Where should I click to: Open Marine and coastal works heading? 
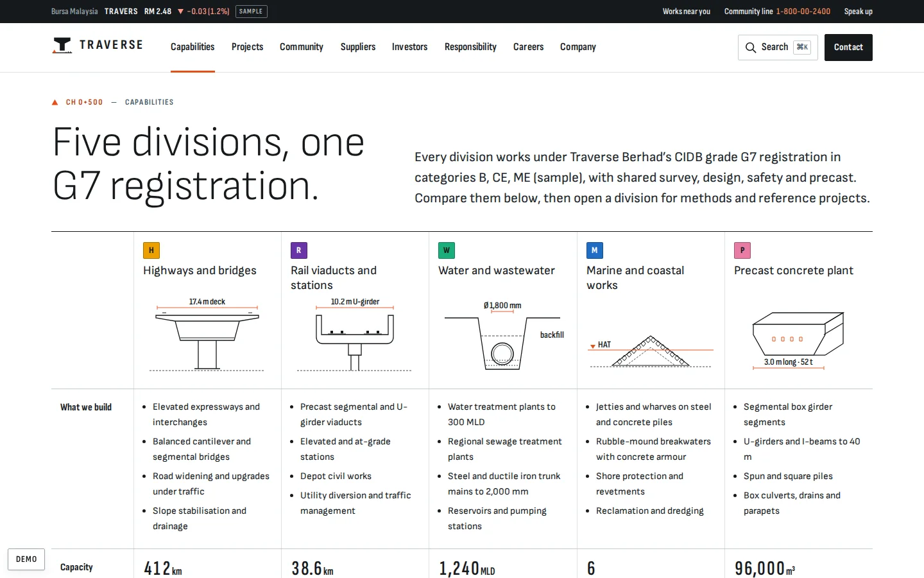pos(635,277)
